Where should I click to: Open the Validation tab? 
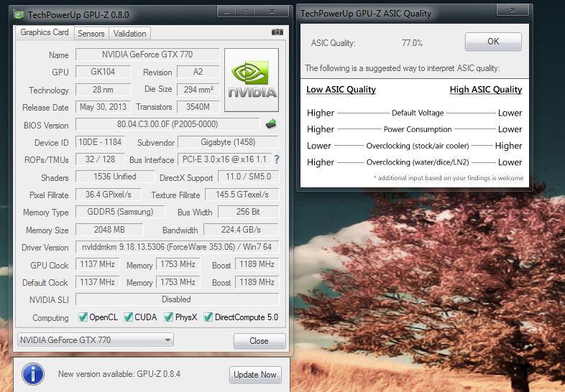coord(129,34)
